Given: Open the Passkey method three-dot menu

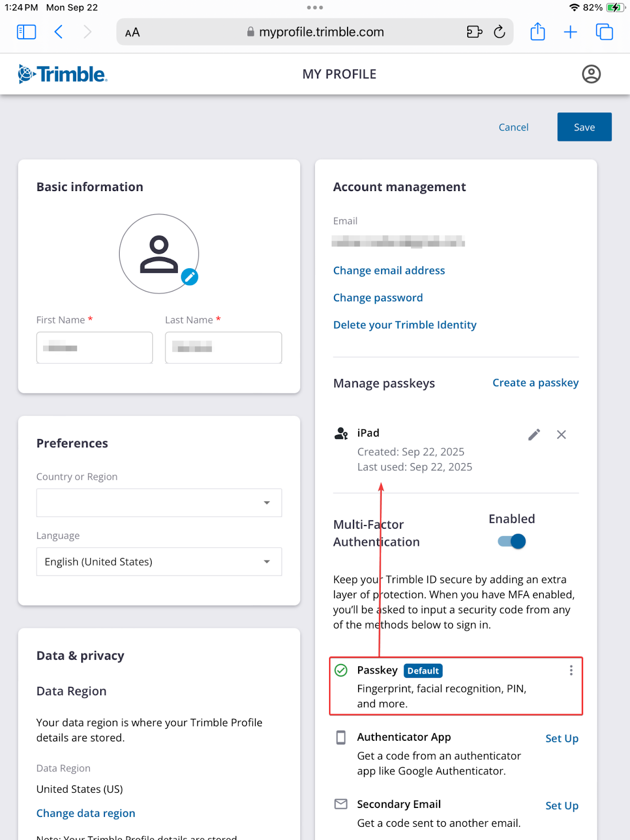Looking at the screenshot, I should (x=571, y=670).
